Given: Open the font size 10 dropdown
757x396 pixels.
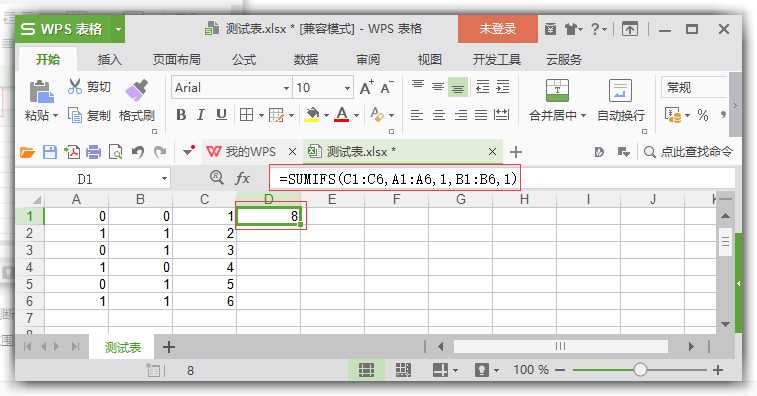Looking at the screenshot, I should point(347,88).
